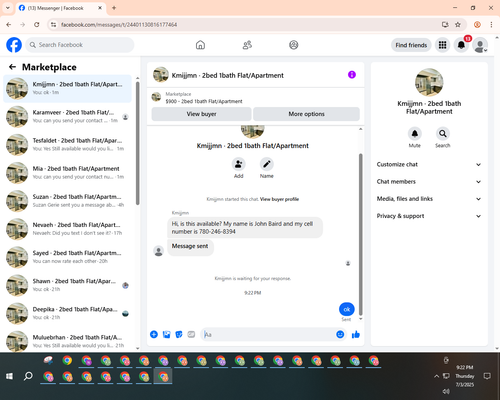Expand the Chat members section
The height and width of the screenshot is (400, 500).
coord(429,182)
